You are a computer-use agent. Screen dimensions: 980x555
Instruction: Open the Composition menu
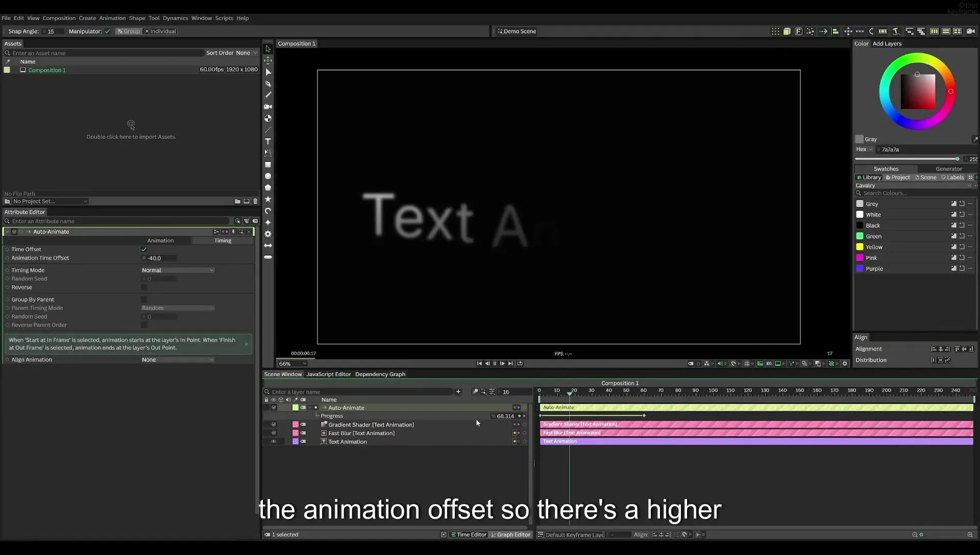click(59, 18)
